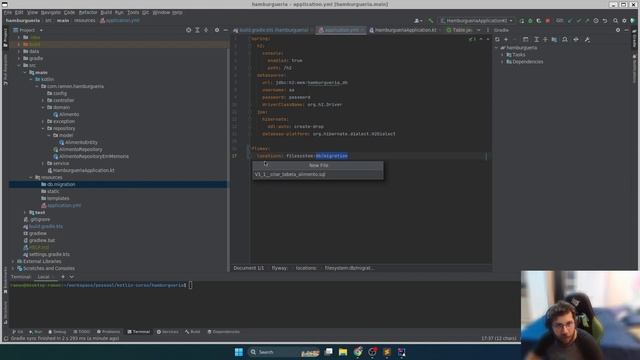Click the red Stop icon
640x360 pixels.
[548, 20]
